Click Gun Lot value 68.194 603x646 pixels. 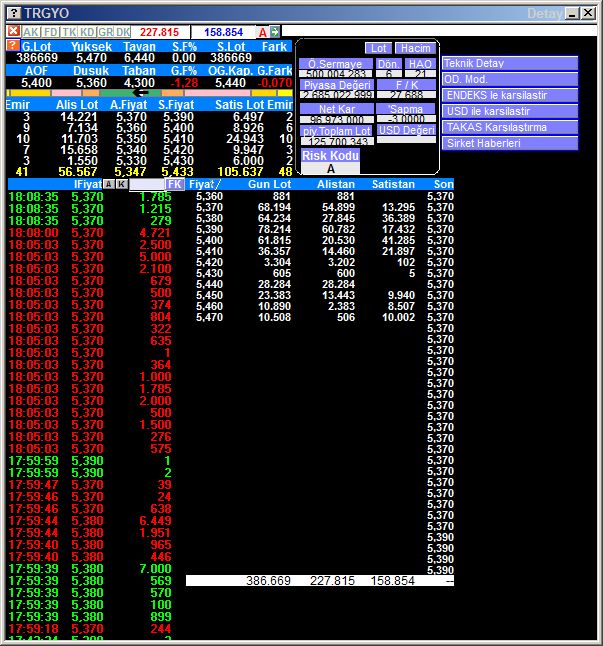pos(274,207)
